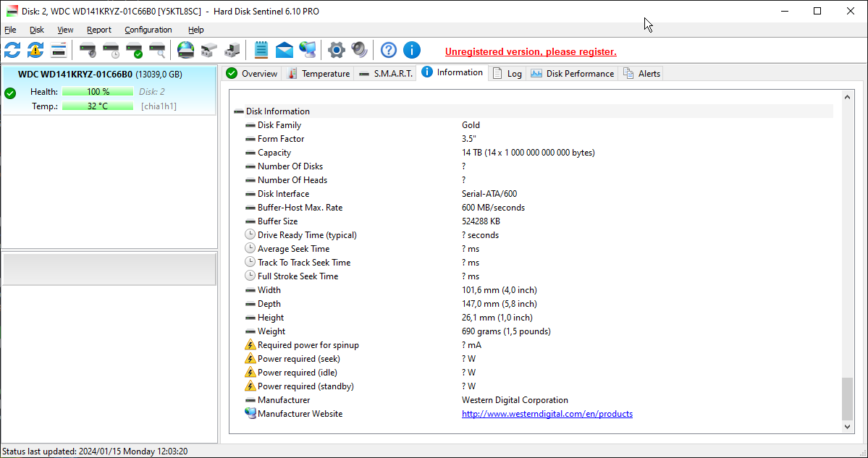Click the 32 °C temperature bar
This screenshot has width=868, height=458.
coord(98,106)
